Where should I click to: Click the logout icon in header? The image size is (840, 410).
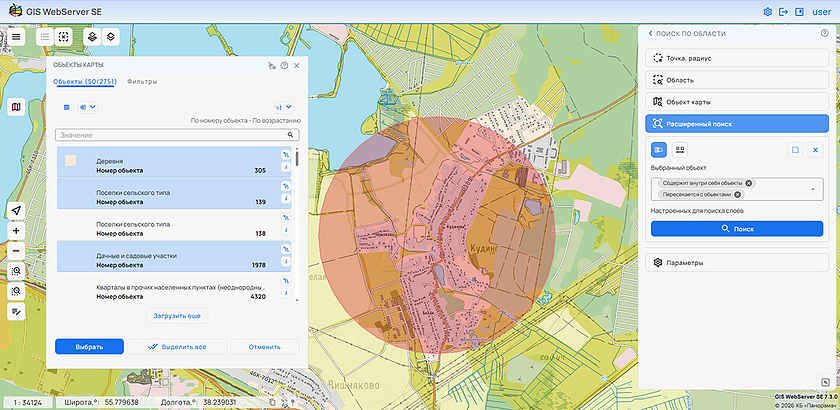click(x=783, y=12)
